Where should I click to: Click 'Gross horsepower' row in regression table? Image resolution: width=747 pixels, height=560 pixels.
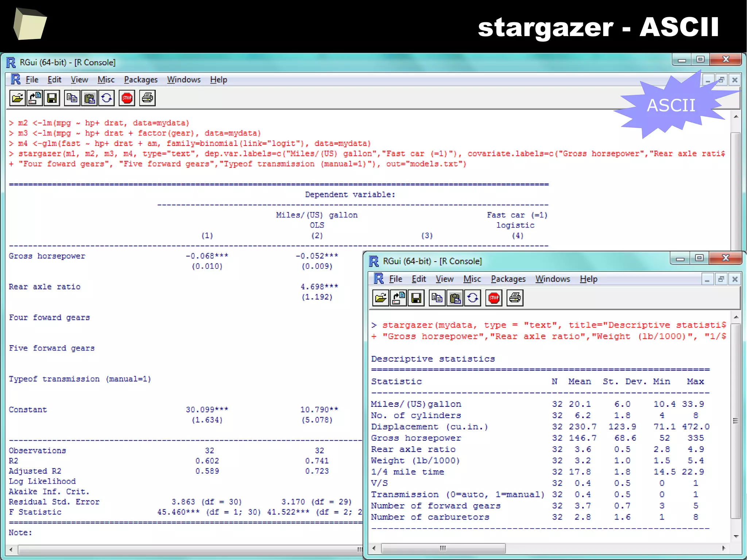[x=47, y=256]
